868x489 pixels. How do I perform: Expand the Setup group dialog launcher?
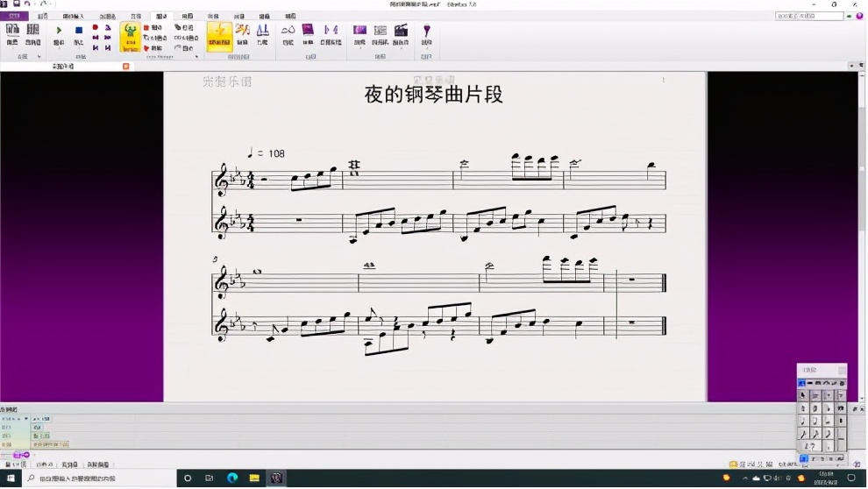click(x=39, y=56)
